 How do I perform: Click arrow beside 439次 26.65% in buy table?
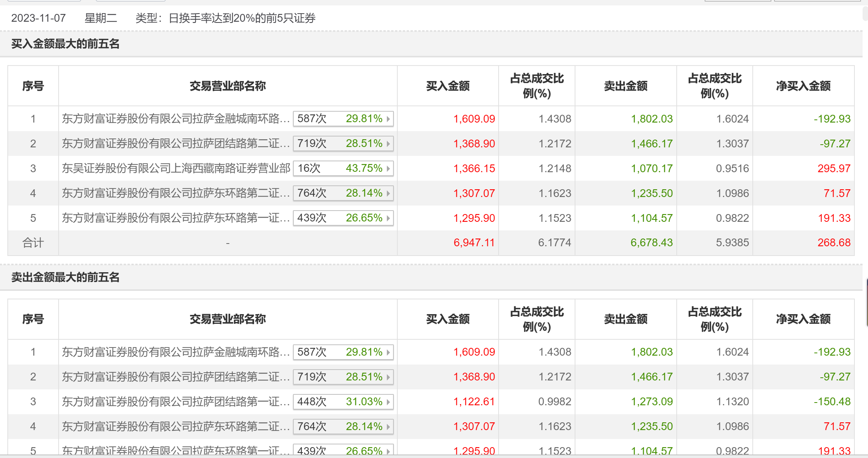(x=388, y=218)
